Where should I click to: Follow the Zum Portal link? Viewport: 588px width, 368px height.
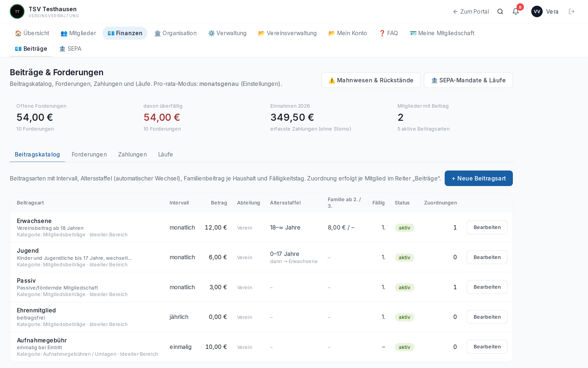(471, 11)
